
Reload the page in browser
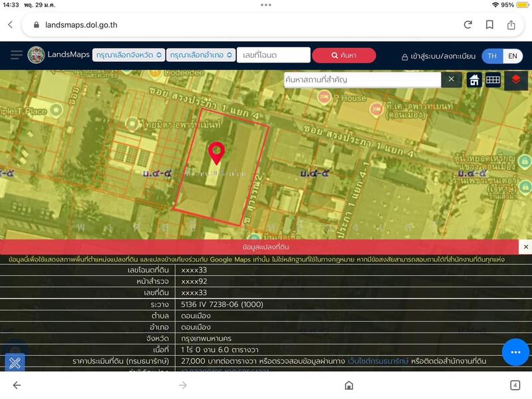click(467, 25)
